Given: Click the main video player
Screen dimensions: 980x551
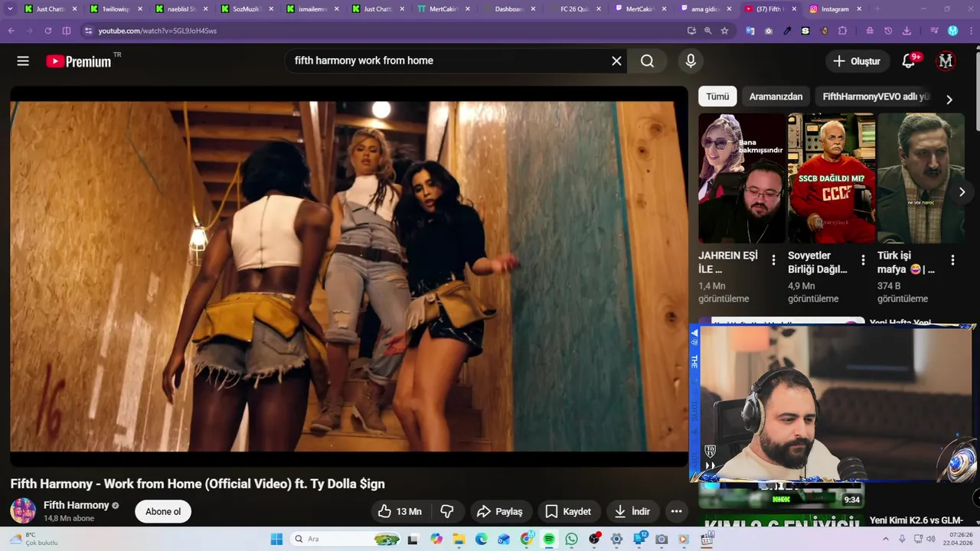Looking at the screenshot, I should (x=349, y=276).
